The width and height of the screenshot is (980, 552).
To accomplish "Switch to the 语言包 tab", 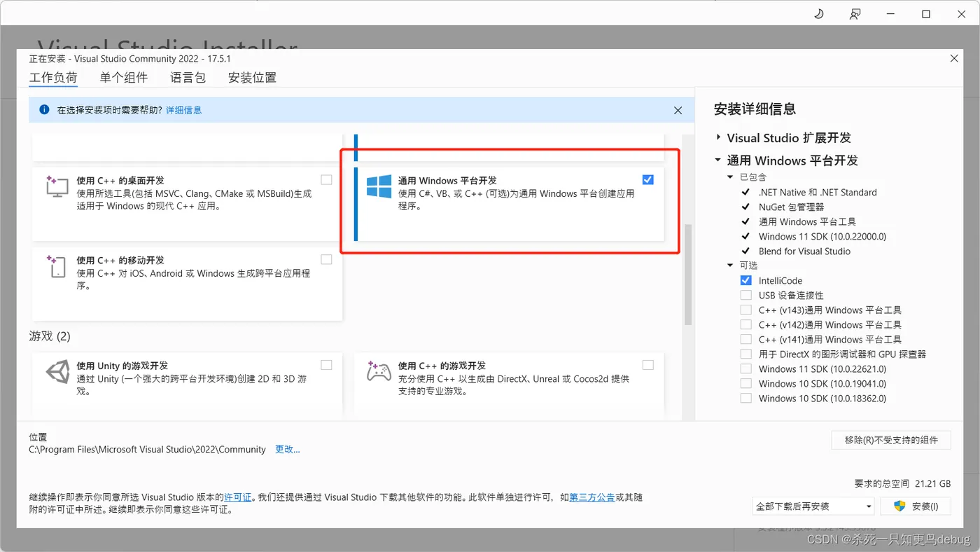I will [x=188, y=78].
